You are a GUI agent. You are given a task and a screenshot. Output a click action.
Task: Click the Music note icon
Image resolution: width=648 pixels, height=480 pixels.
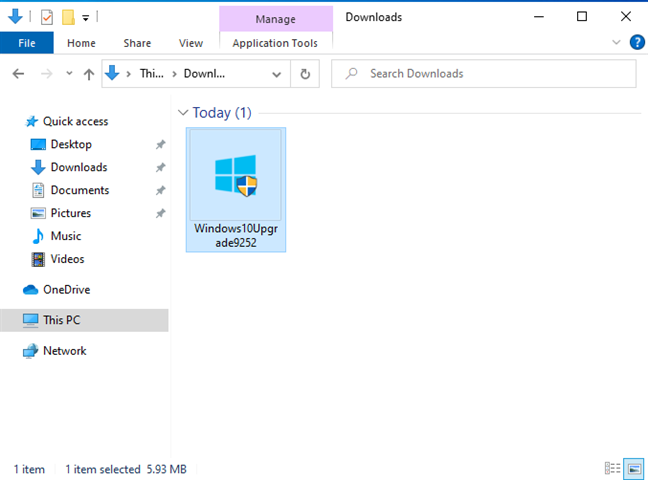[38, 236]
